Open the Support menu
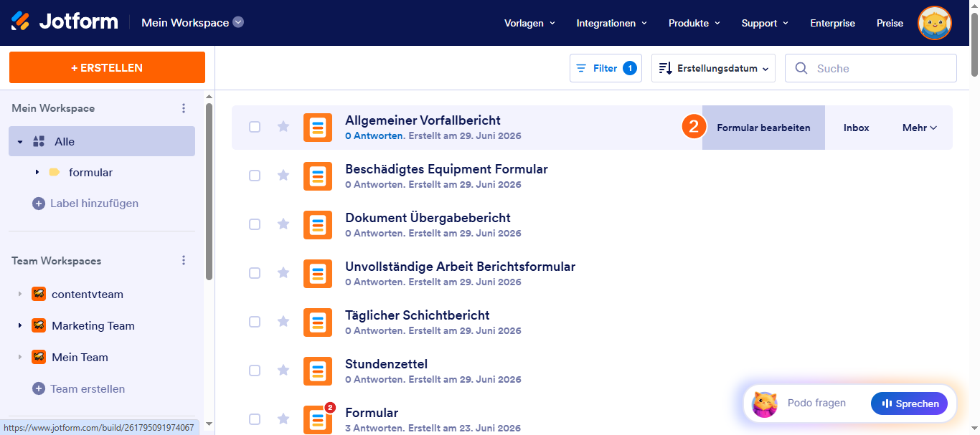The image size is (980, 435). click(765, 23)
